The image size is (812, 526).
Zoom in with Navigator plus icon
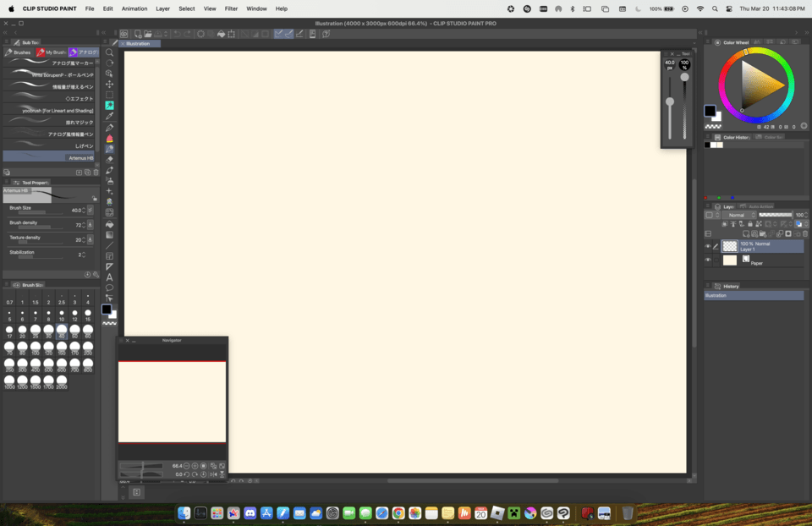pos(195,466)
